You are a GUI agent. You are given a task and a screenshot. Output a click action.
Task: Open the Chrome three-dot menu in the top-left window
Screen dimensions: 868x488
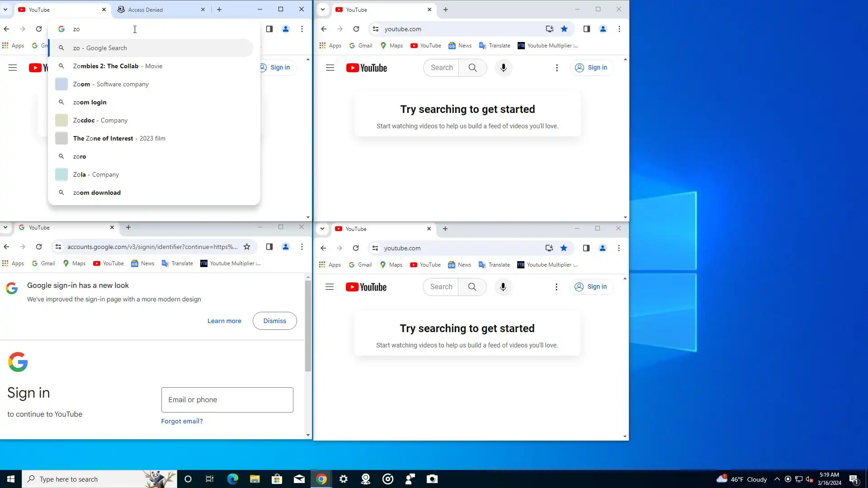pyautogui.click(x=302, y=29)
